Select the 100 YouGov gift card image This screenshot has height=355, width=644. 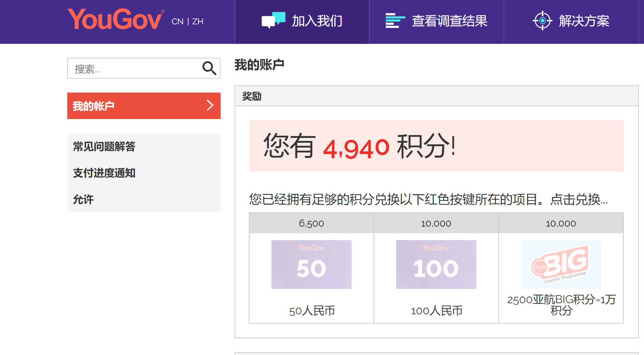click(436, 265)
